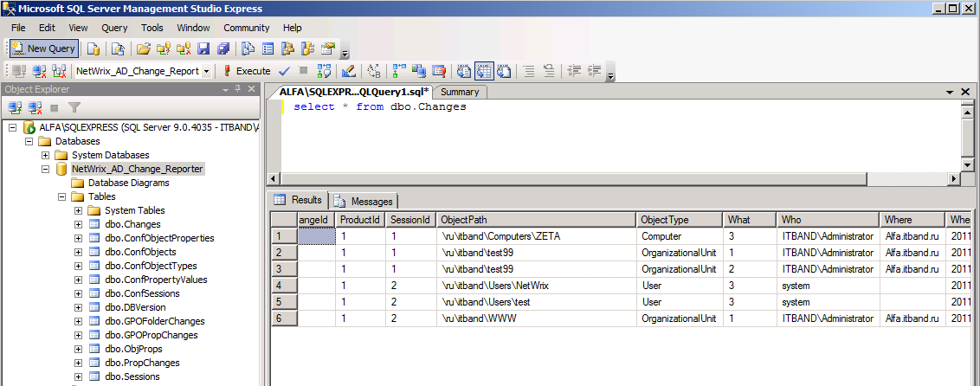Click the Disconnect icon in the SQL Editor toolbar
The height and width of the screenshot is (386, 980).
(39, 71)
